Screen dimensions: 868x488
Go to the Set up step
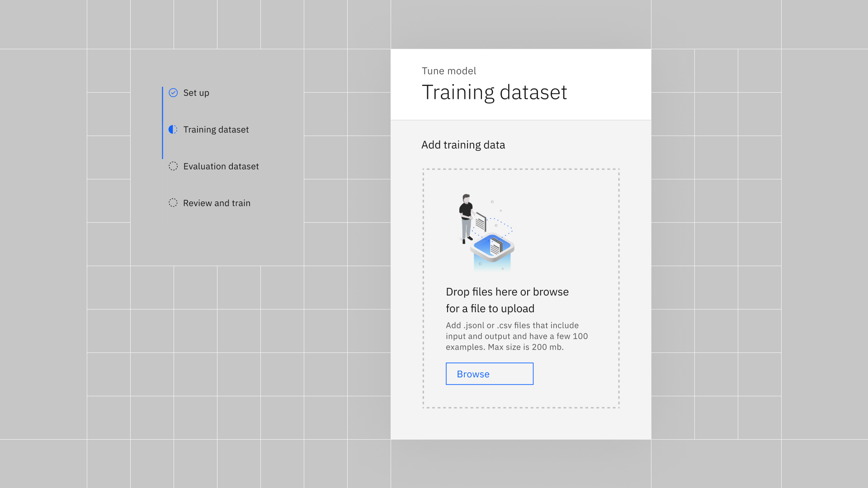click(x=196, y=93)
